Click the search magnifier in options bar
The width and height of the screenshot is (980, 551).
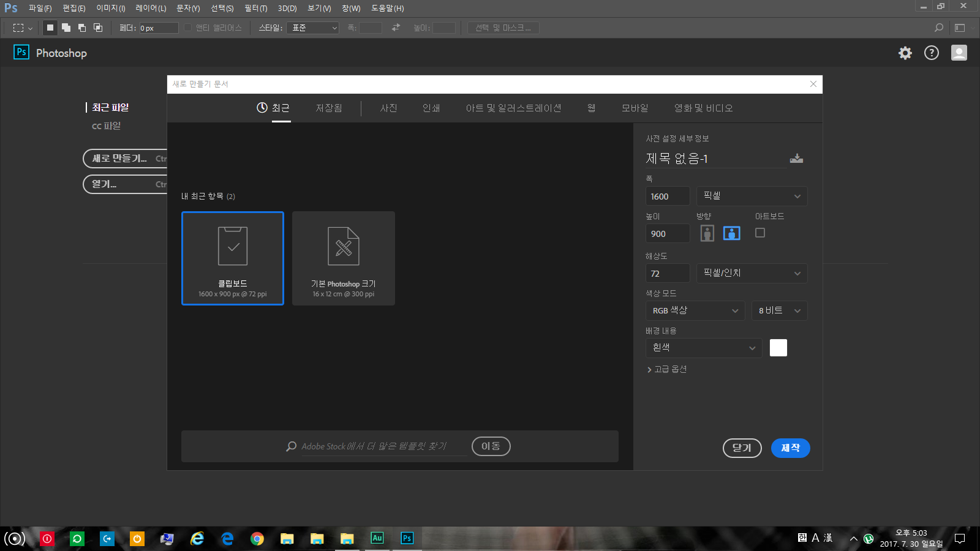939,28
